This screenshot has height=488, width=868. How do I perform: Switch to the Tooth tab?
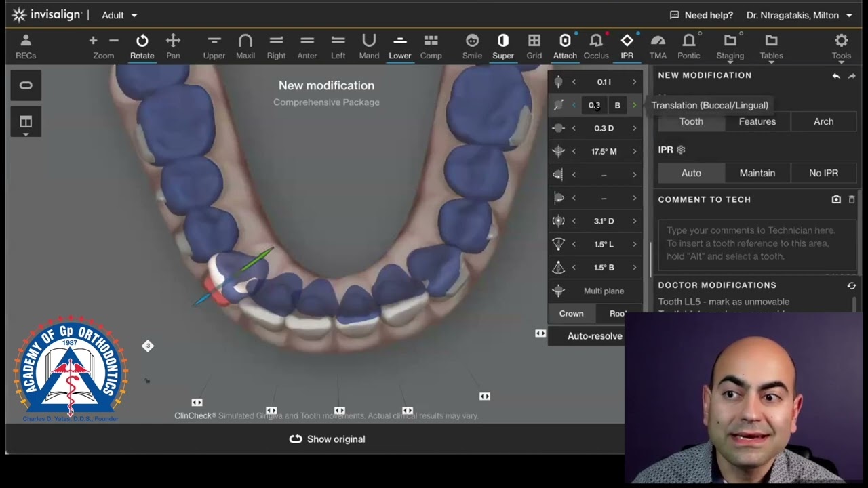pyautogui.click(x=691, y=121)
